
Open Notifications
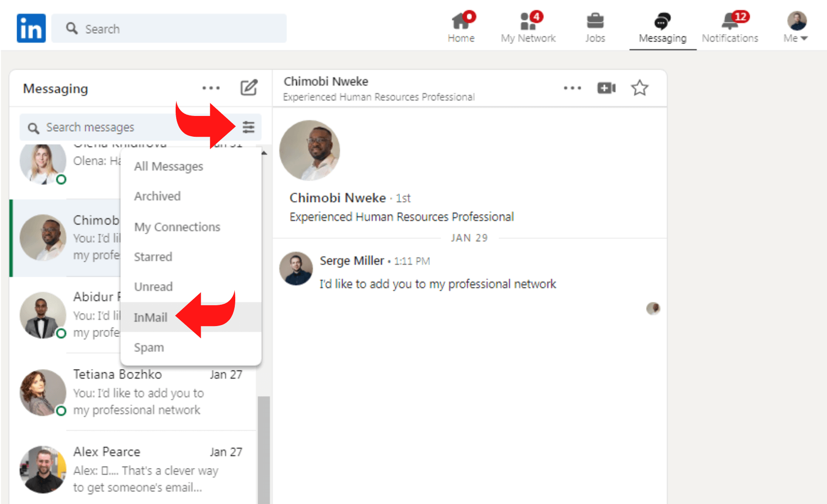729,27
